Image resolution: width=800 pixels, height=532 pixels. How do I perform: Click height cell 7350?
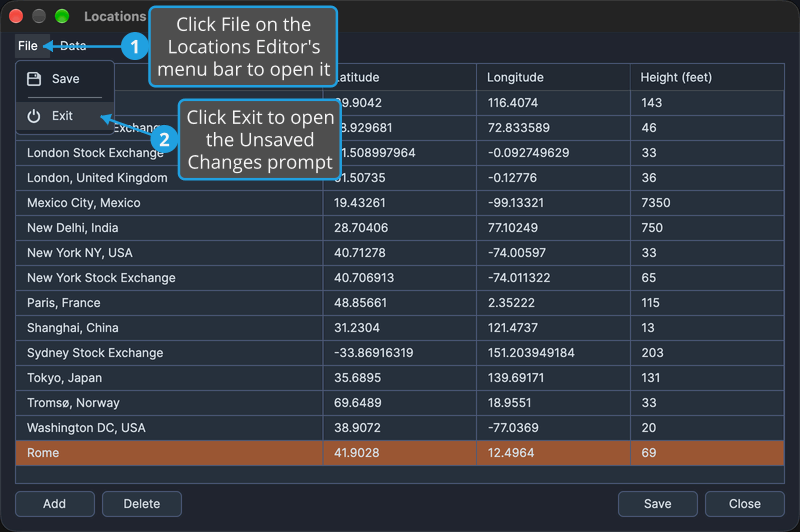pos(707,203)
